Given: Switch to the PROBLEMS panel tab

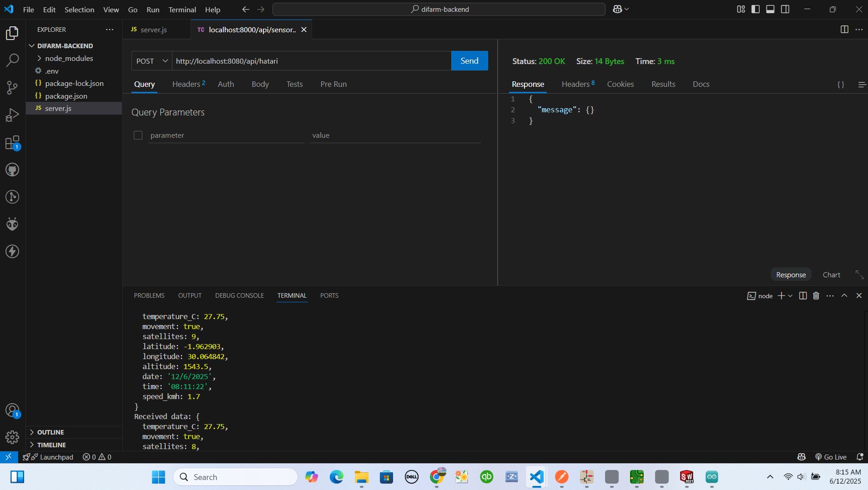Looking at the screenshot, I should tap(149, 296).
